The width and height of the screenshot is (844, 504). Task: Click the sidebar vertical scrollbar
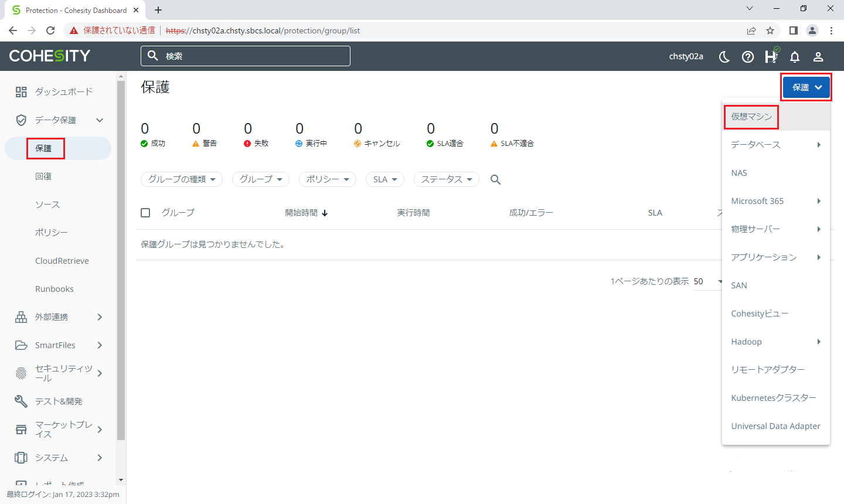pos(121,260)
